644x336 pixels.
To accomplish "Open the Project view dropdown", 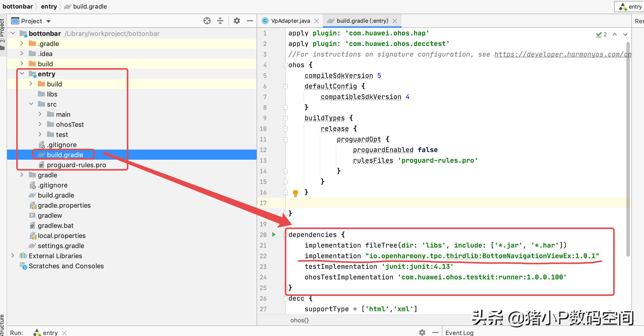I will point(48,21).
